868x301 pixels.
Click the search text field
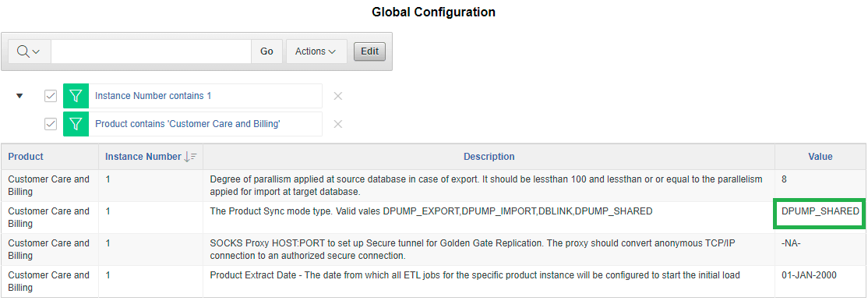click(150, 51)
